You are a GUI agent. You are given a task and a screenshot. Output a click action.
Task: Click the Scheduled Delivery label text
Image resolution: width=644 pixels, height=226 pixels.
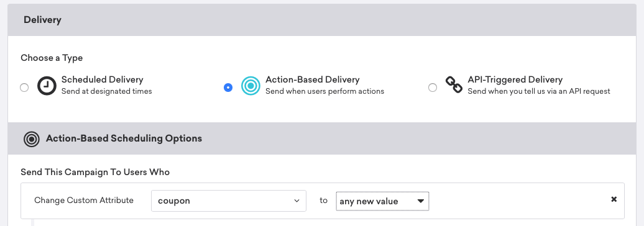(x=103, y=79)
